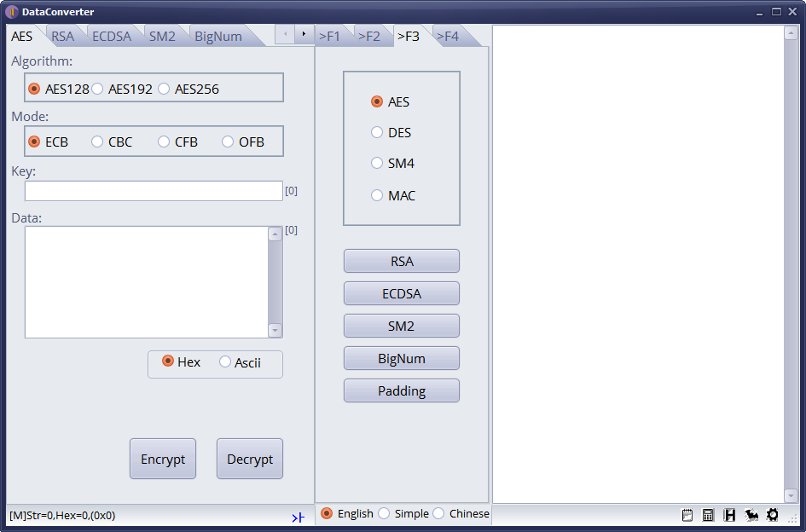806x532 pixels.
Task: Click the H hex tool icon
Action: 730,515
